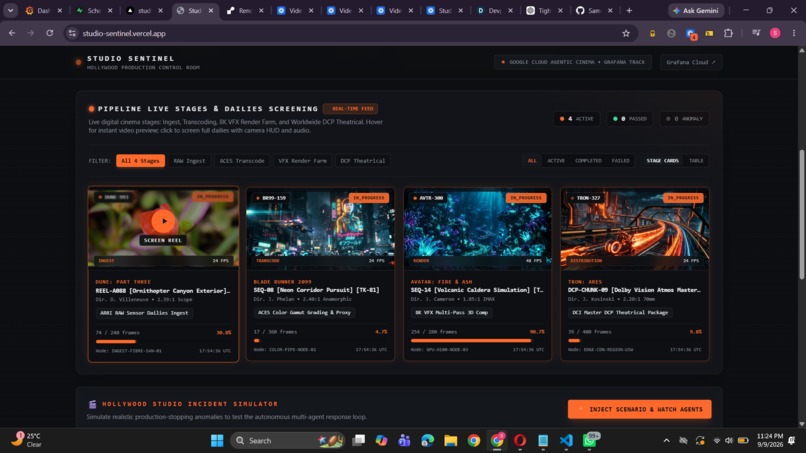Open the clock showing 11:24 PM
Screen dimensions: 806x453
pyautogui.click(x=770, y=440)
